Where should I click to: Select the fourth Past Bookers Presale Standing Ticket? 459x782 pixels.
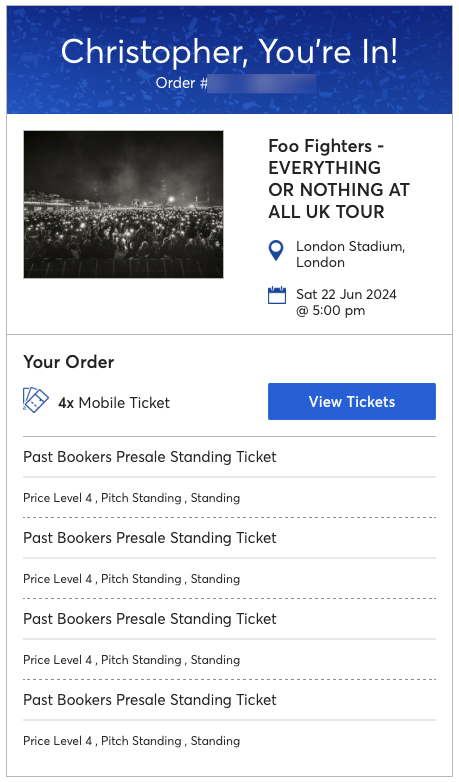(150, 700)
